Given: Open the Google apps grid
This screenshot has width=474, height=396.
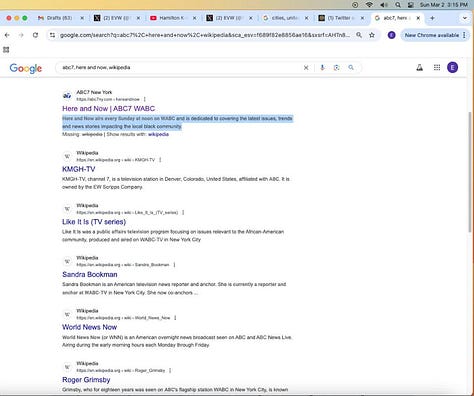Looking at the screenshot, I should (437, 68).
